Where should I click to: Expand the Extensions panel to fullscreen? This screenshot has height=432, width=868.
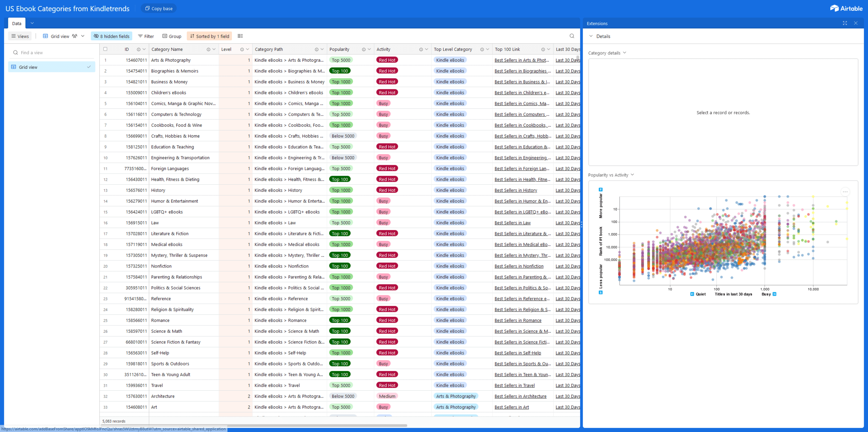point(845,23)
